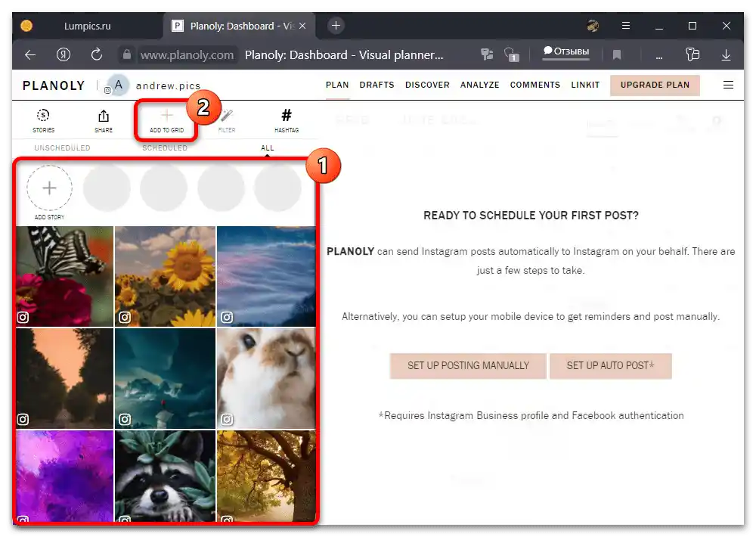
Task: Open the DISCOVER navigation tab
Action: (427, 85)
